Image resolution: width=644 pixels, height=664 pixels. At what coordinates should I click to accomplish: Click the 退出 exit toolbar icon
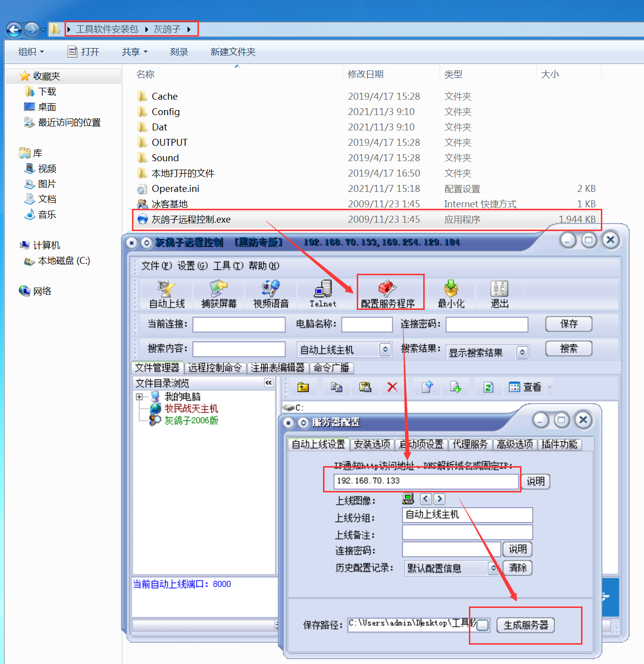pos(499,295)
